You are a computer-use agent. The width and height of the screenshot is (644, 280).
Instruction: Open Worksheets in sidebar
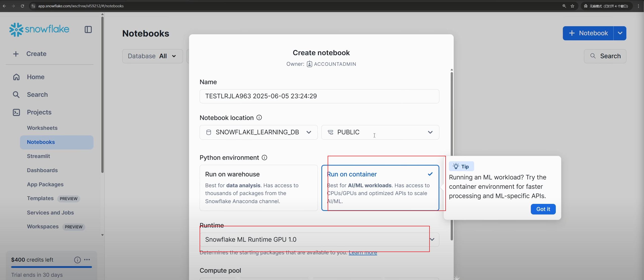click(x=42, y=128)
